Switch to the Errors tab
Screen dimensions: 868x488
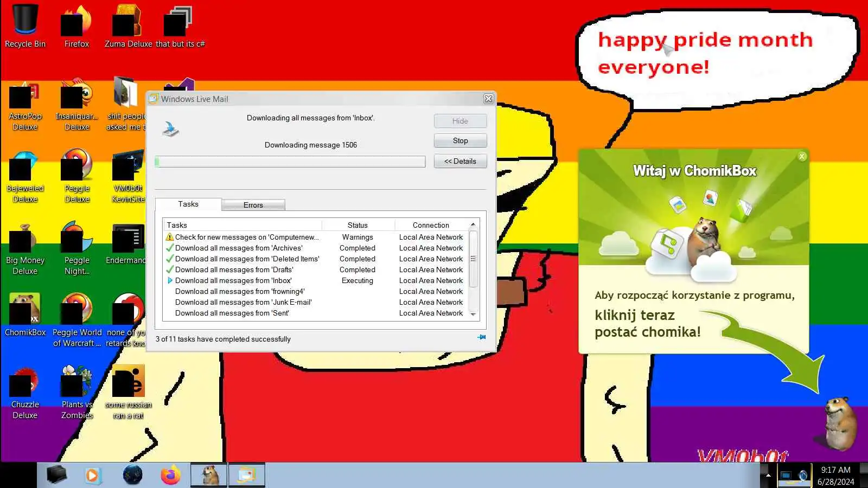click(x=253, y=205)
